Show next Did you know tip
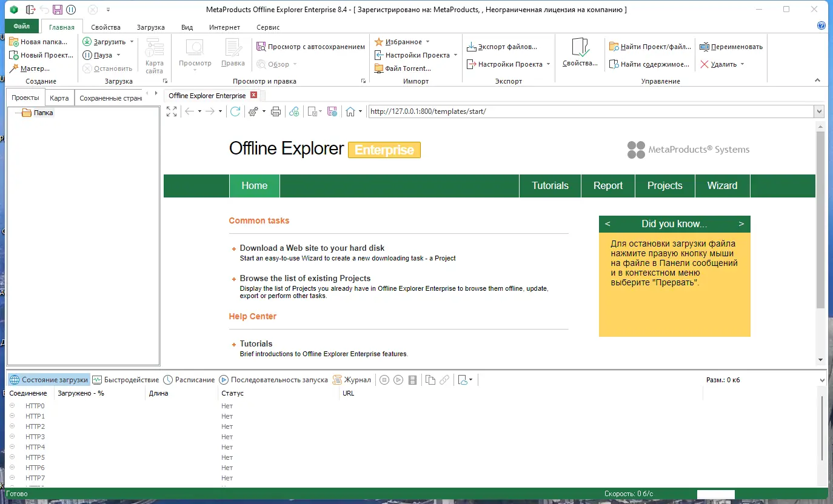This screenshot has width=833, height=504. click(741, 224)
